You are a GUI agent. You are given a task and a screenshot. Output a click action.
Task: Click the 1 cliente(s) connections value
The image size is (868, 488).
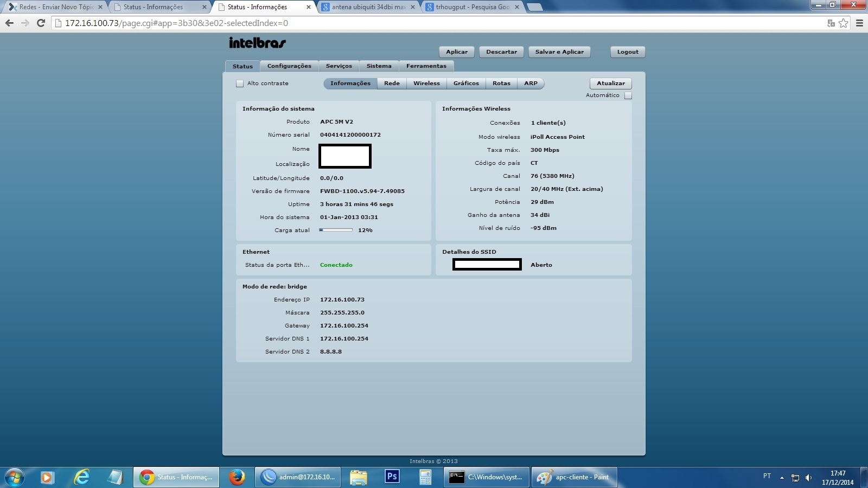548,123
